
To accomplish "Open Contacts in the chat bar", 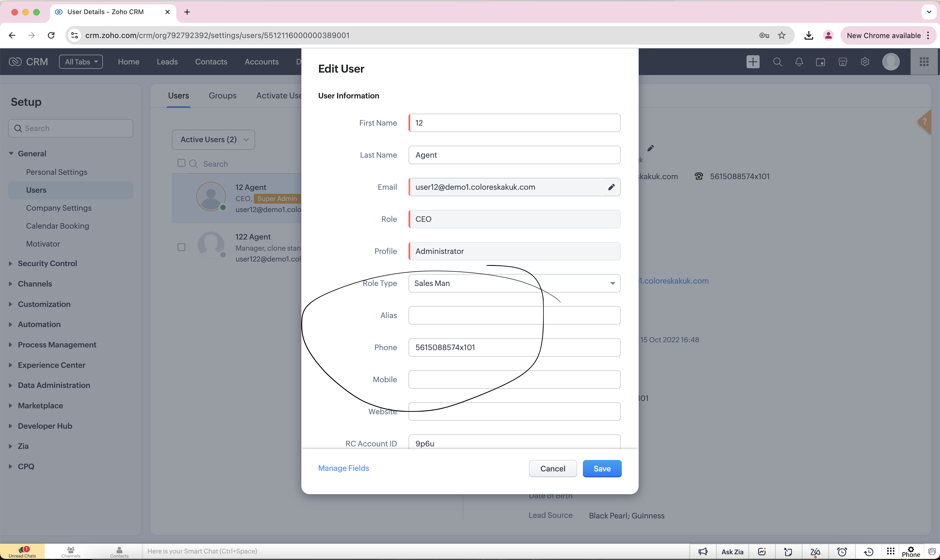I will (119, 552).
